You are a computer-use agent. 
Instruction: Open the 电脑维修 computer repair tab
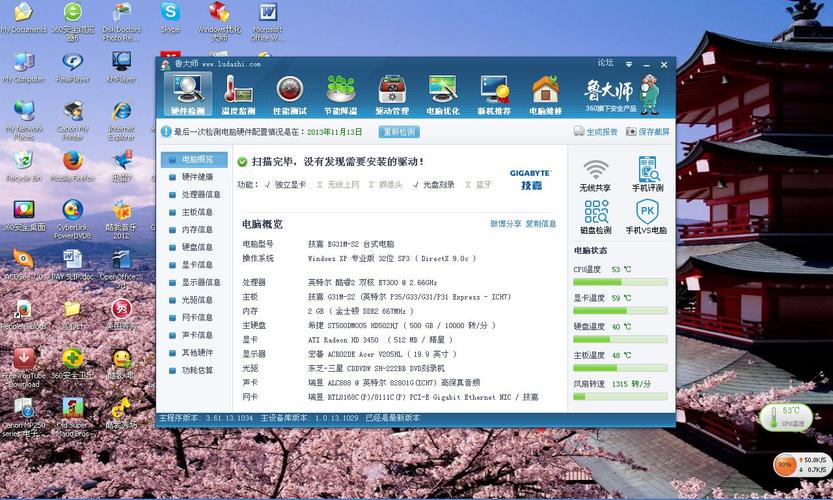click(545, 95)
